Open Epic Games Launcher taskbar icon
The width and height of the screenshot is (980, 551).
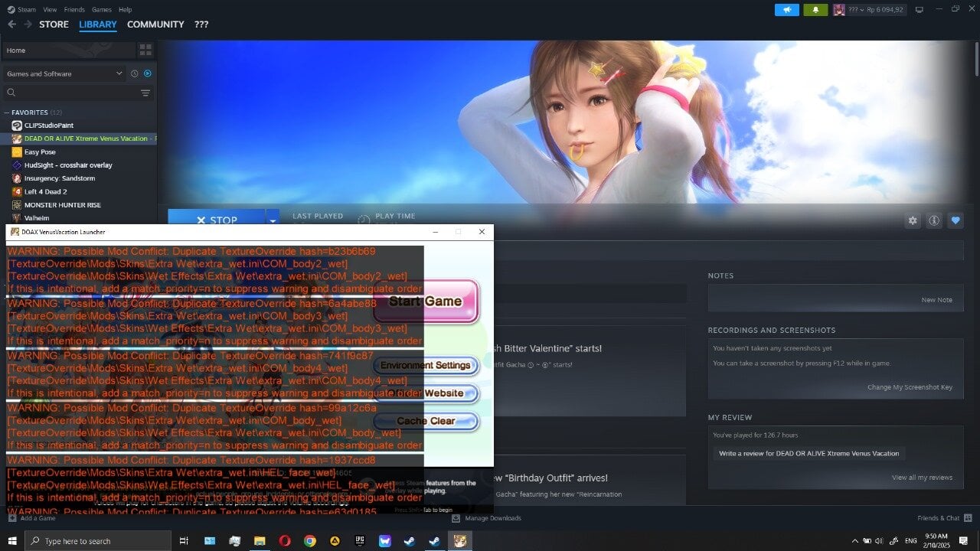(360, 541)
